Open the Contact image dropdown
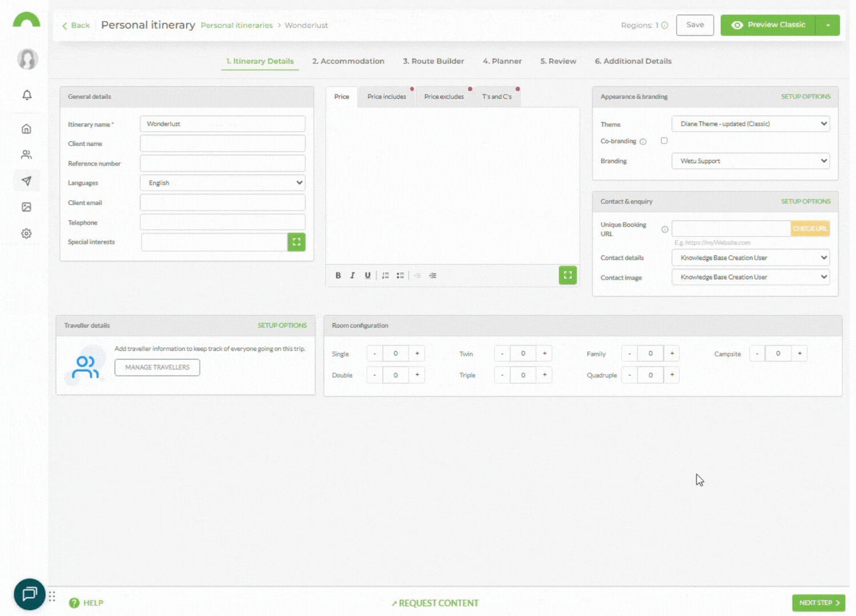 [x=750, y=277]
